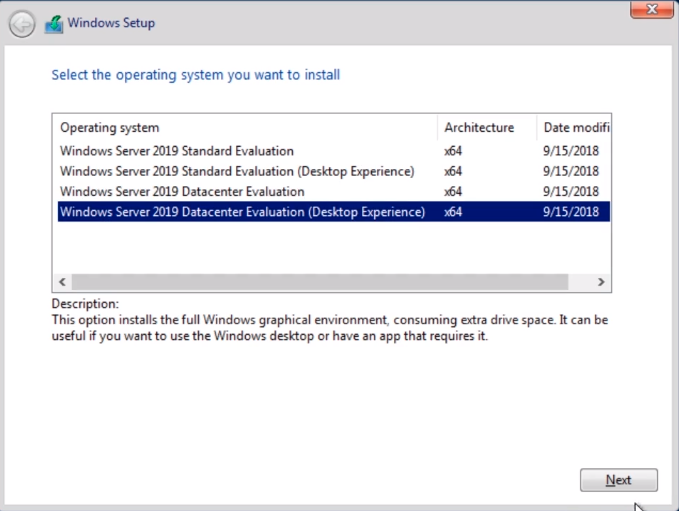Click the horizontal scrollbar left arrow
The image size is (679, 511).
click(62, 282)
